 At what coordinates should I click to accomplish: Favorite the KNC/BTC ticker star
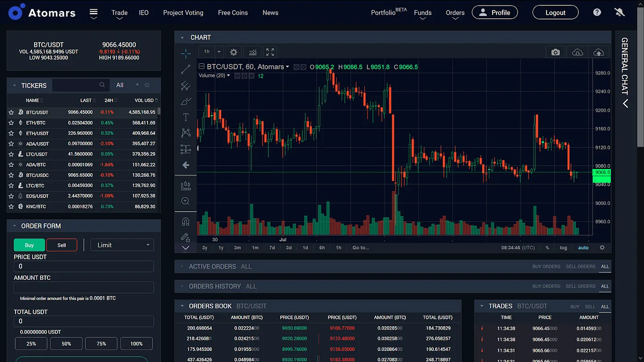(11, 207)
